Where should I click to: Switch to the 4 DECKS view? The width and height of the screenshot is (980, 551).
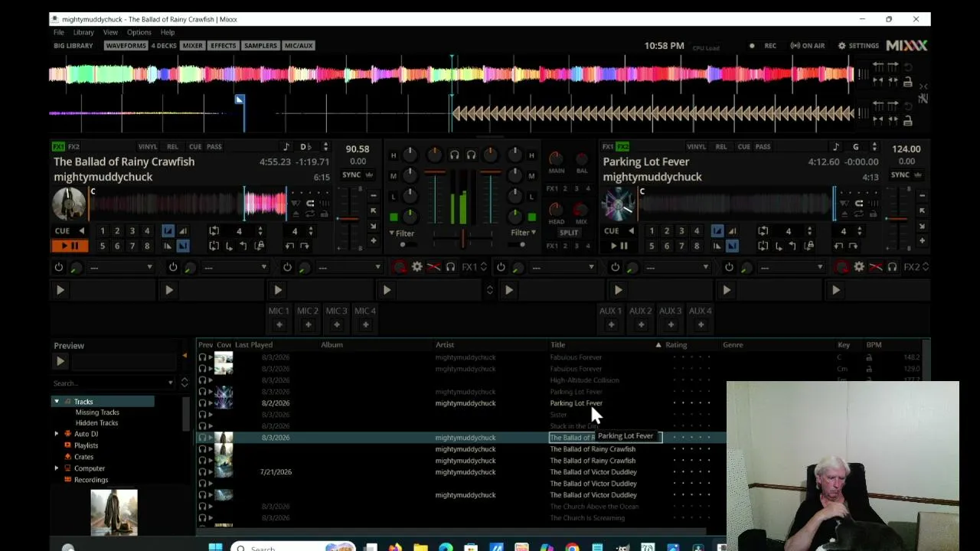point(164,46)
